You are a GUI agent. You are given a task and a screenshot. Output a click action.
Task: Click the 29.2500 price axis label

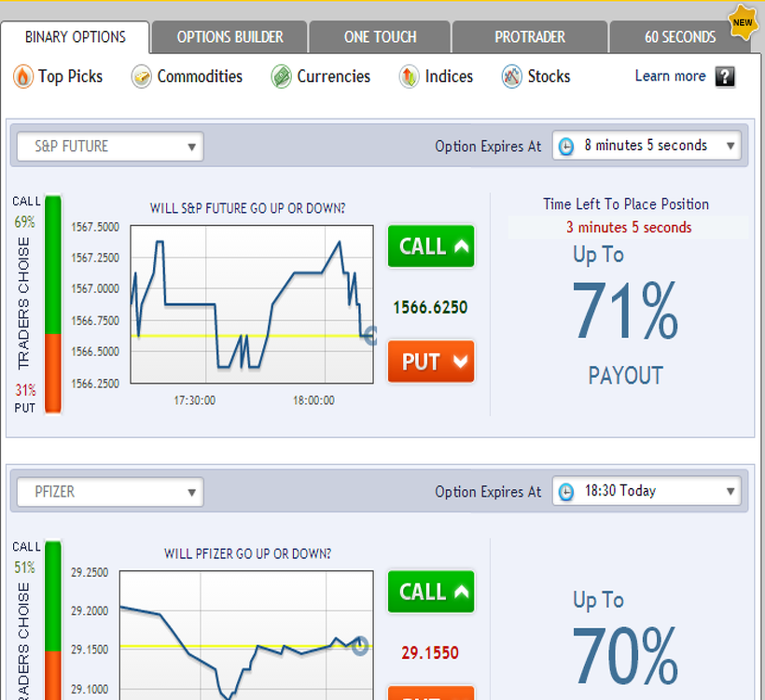point(90,572)
